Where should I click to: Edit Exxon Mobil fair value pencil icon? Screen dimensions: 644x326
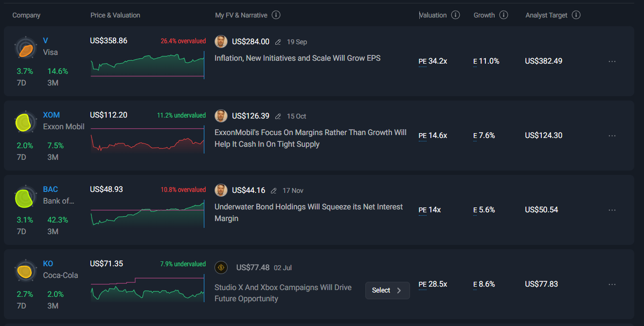(278, 116)
